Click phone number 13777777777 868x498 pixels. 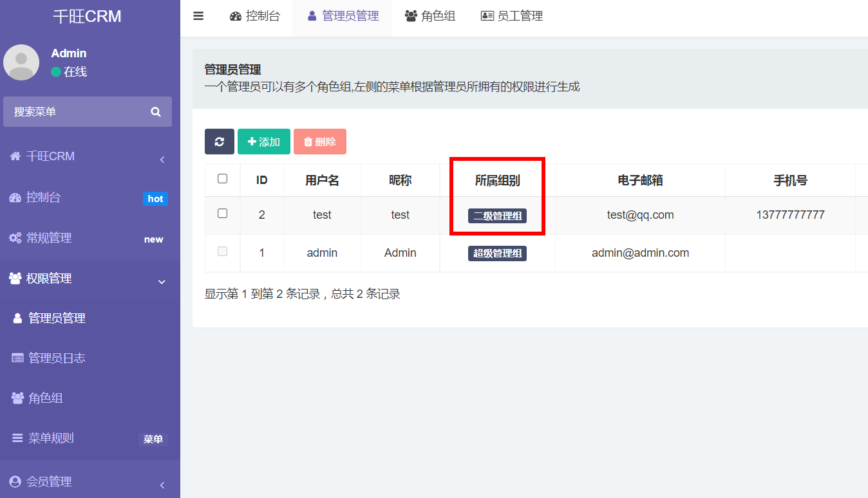point(790,215)
